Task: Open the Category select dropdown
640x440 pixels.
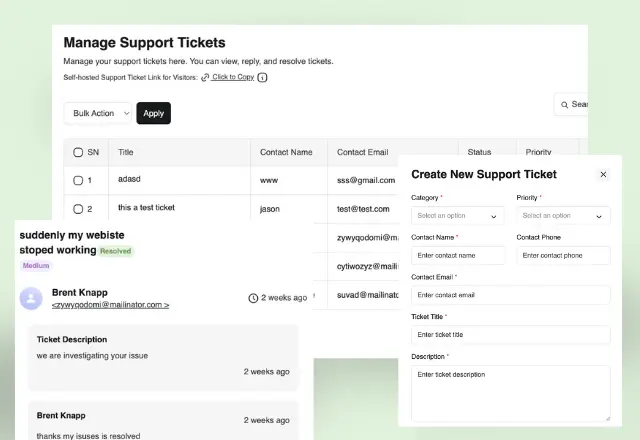Action: [458, 216]
